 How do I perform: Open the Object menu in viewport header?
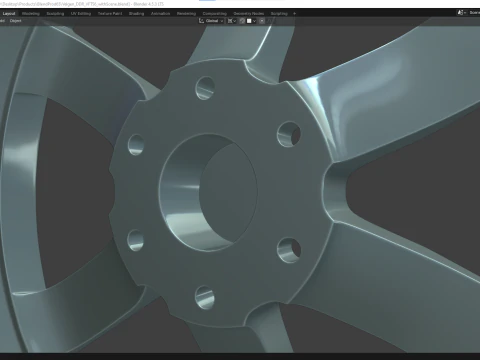click(x=16, y=21)
